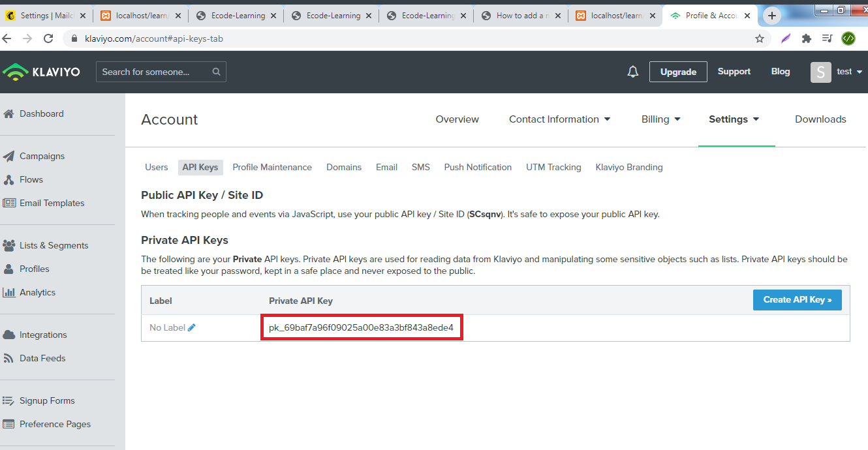Close the Settings | Mailchimp tab
This screenshot has width=868, height=450.
[83, 16]
